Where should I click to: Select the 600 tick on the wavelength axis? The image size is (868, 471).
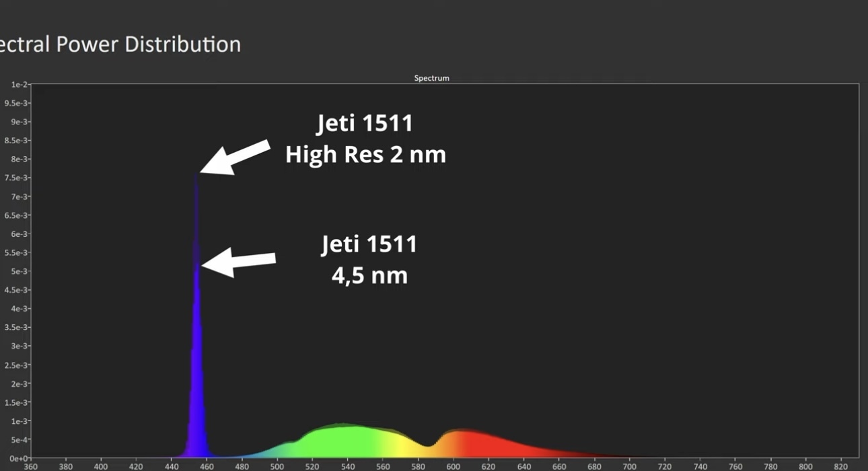point(453,466)
